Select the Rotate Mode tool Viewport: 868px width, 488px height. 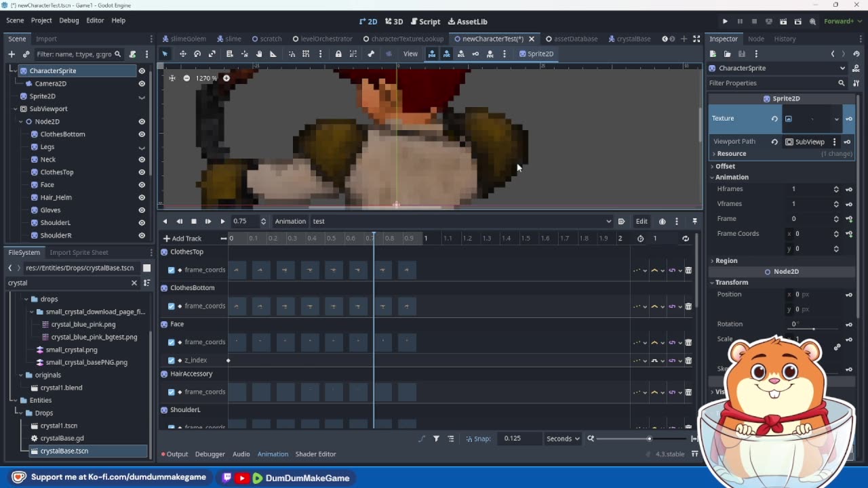coord(197,54)
